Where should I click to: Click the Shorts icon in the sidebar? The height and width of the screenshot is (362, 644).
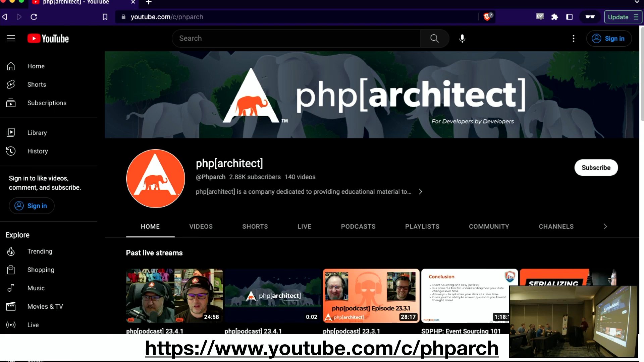coord(11,84)
